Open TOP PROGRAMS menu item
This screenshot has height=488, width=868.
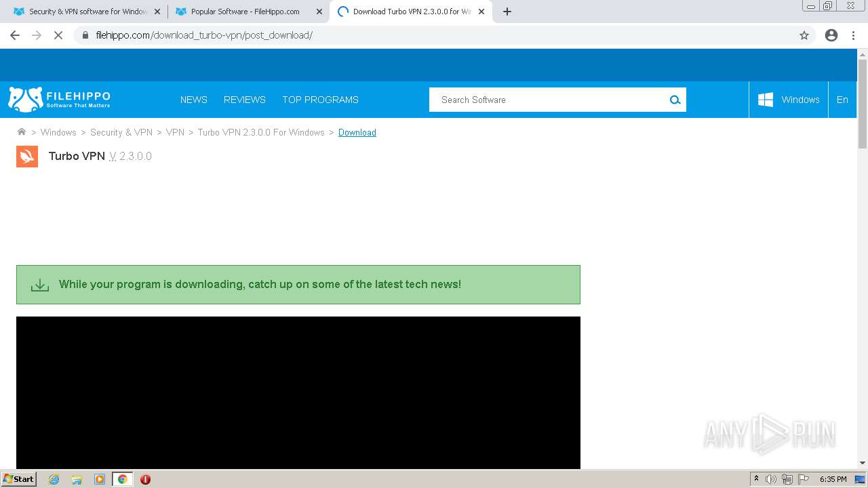point(320,100)
